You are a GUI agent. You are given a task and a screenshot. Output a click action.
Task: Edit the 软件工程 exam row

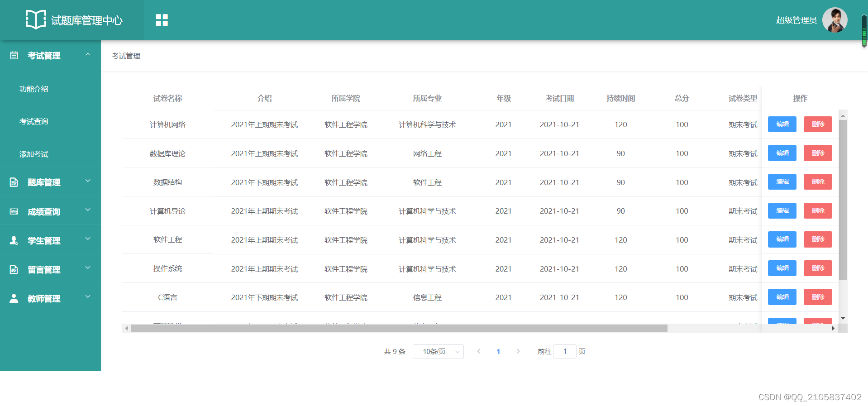pos(782,239)
